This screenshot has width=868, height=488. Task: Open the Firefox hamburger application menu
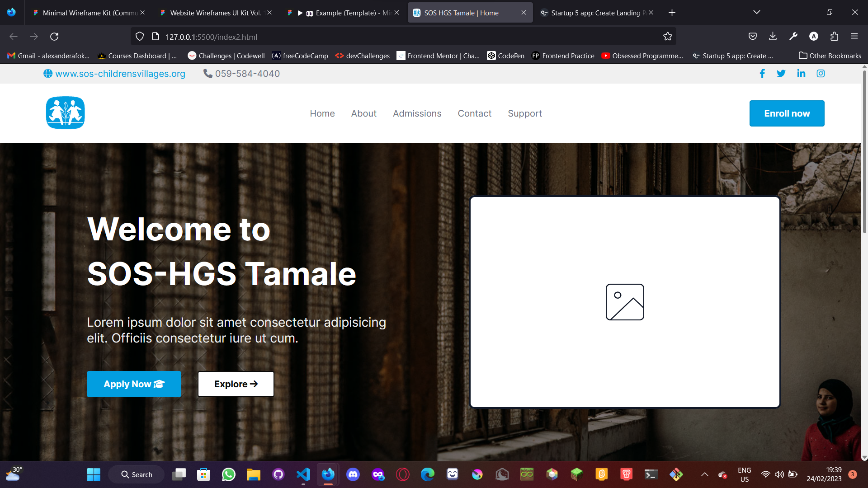(854, 37)
